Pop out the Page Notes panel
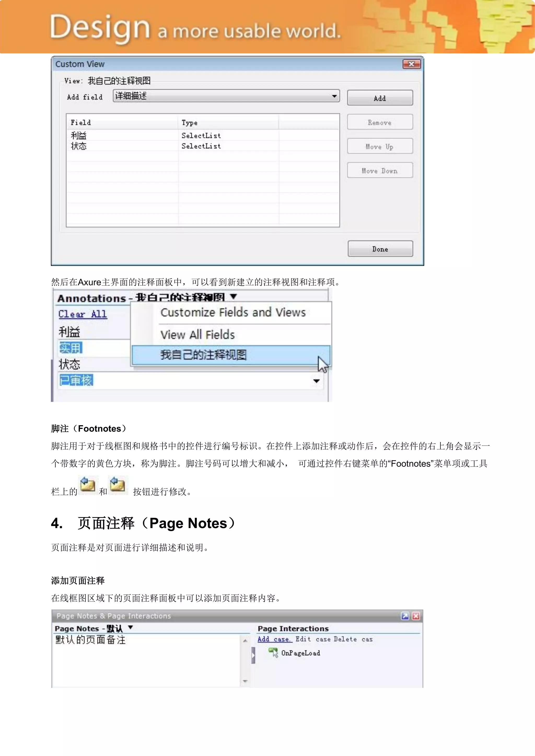This screenshot has height=756, width=535. [x=405, y=616]
